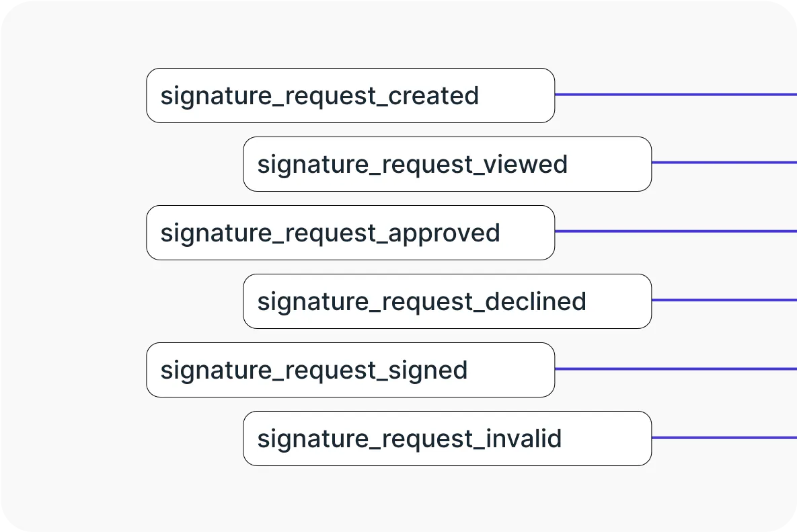
Task: Select the signature_request_viewed event box
Action: click(x=447, y=164)
